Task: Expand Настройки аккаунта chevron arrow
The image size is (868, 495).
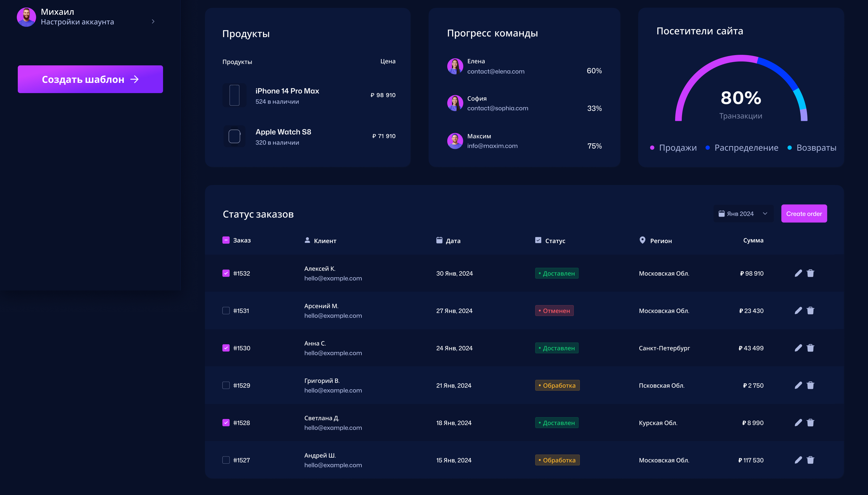Action: [153, 21]
